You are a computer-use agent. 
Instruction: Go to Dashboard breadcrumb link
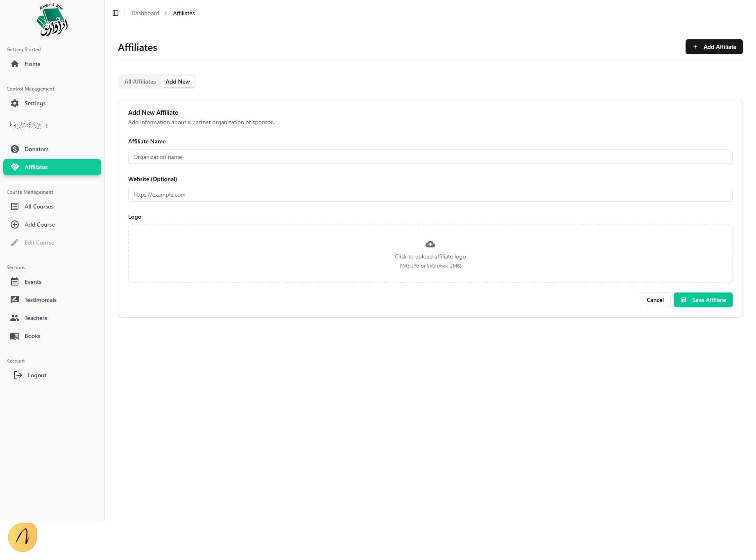click(145, 13)
